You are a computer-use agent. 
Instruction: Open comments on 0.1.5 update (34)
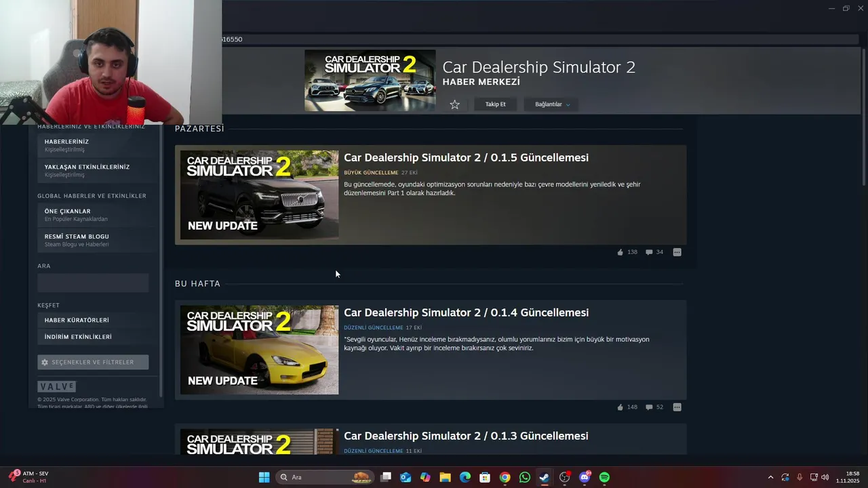pyautogui.click(x=654, y=252)
